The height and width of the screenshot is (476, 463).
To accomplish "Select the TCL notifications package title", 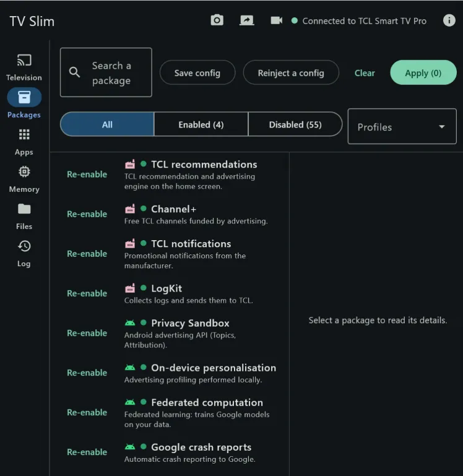I will pos(191,243).
